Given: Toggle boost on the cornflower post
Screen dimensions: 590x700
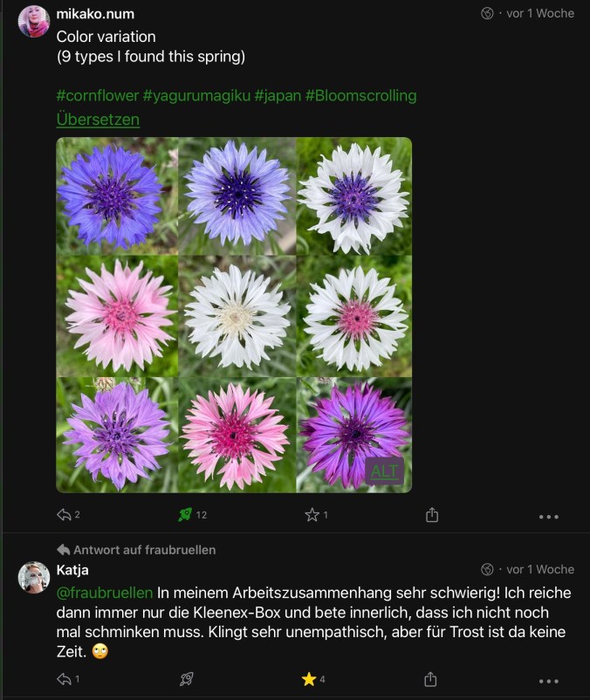Looking at the screenshot, I should click(x=185, y=515).
